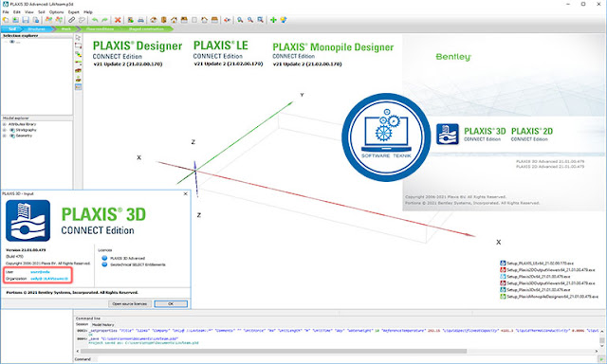Confirm the about dialog with OK
607x364 pixels.
click(x=171, y=303)
